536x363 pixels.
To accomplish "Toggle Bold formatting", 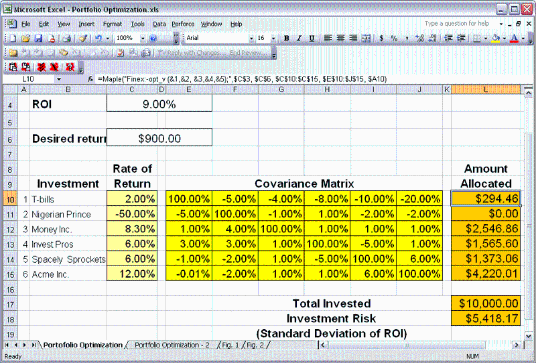I will [286, 38].
